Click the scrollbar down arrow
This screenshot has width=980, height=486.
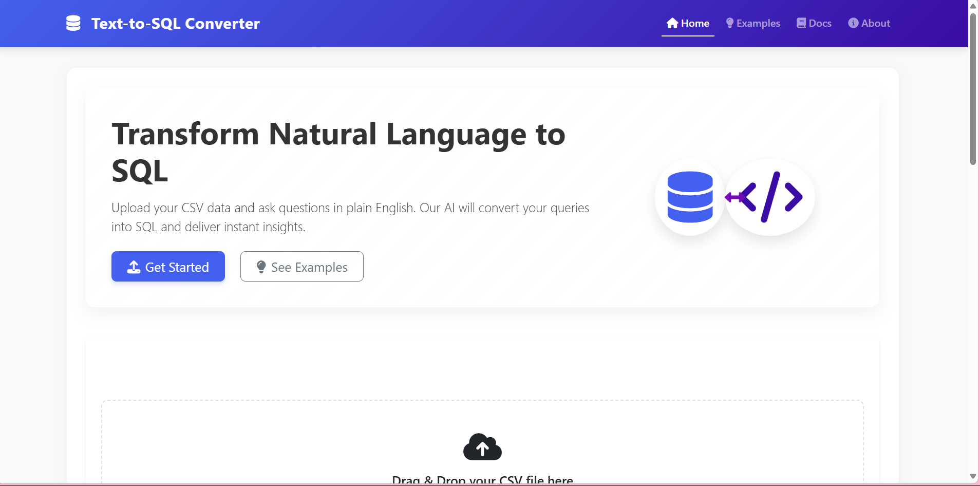(x=973, y=476)
